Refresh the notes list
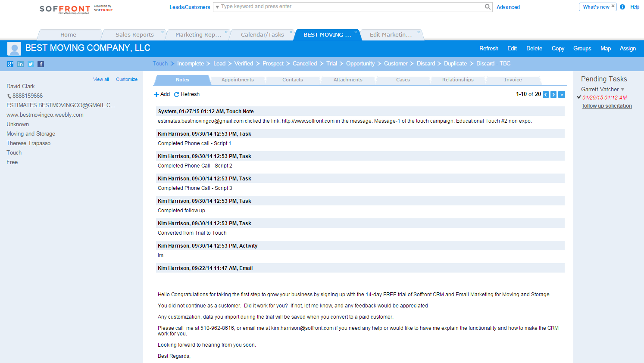 (x=187, y=94)
